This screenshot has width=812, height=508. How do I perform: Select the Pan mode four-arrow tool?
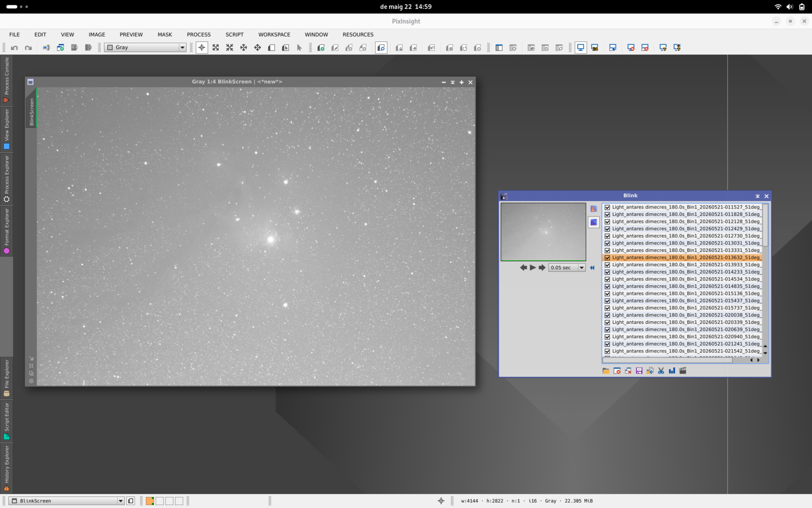click(x=257, y=48)
